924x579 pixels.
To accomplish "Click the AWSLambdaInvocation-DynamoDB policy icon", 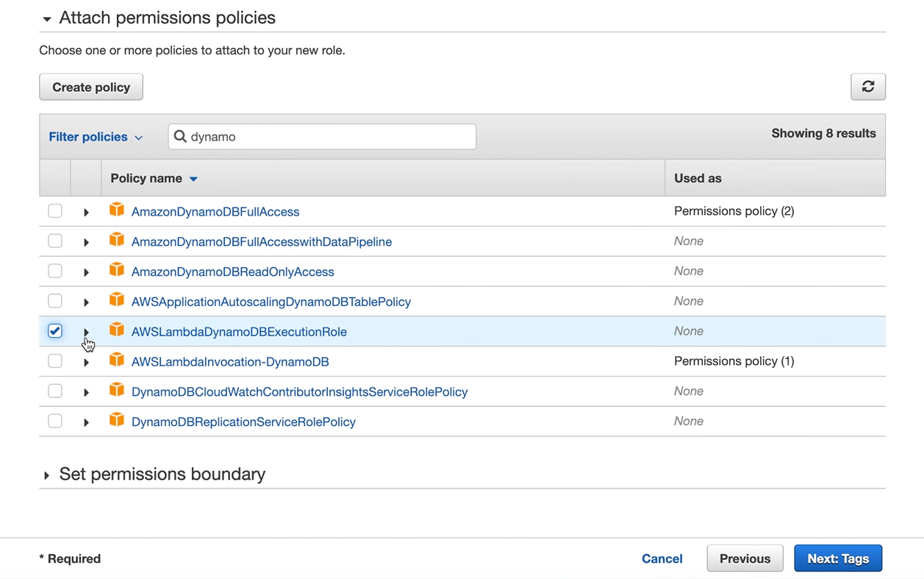I will (117, 361).
